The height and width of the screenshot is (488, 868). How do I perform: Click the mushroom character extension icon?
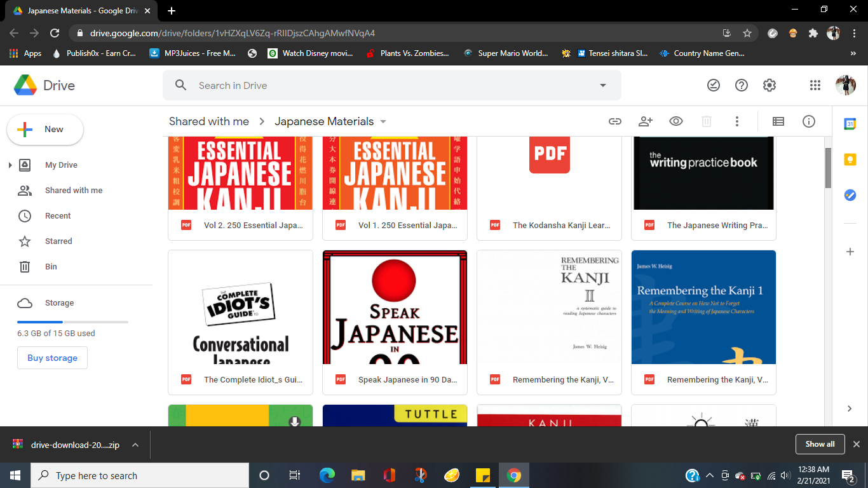pyautogui.click(x=793, y=33)
